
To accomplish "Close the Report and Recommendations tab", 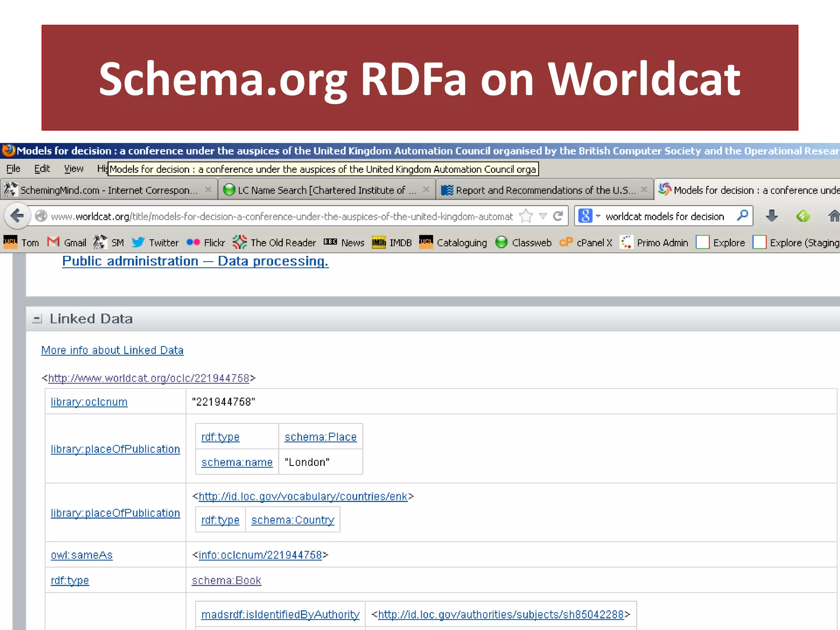I will [x=644, y=189].
